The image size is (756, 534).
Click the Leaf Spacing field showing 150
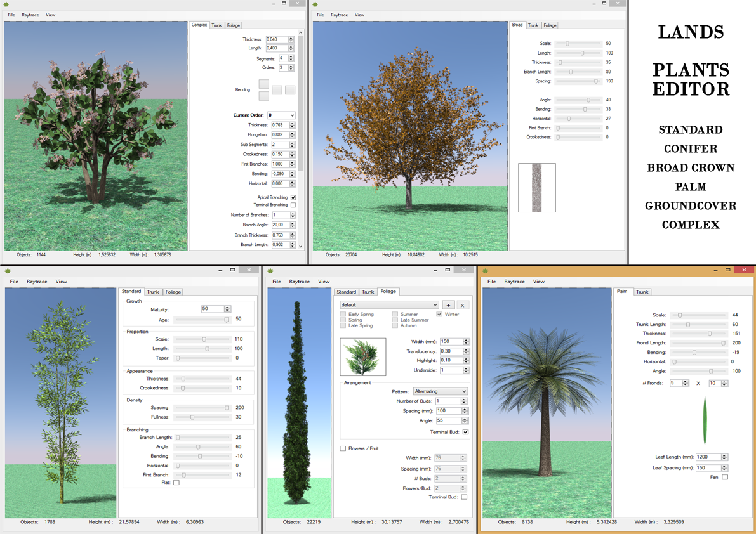click(x=708, y=467)
